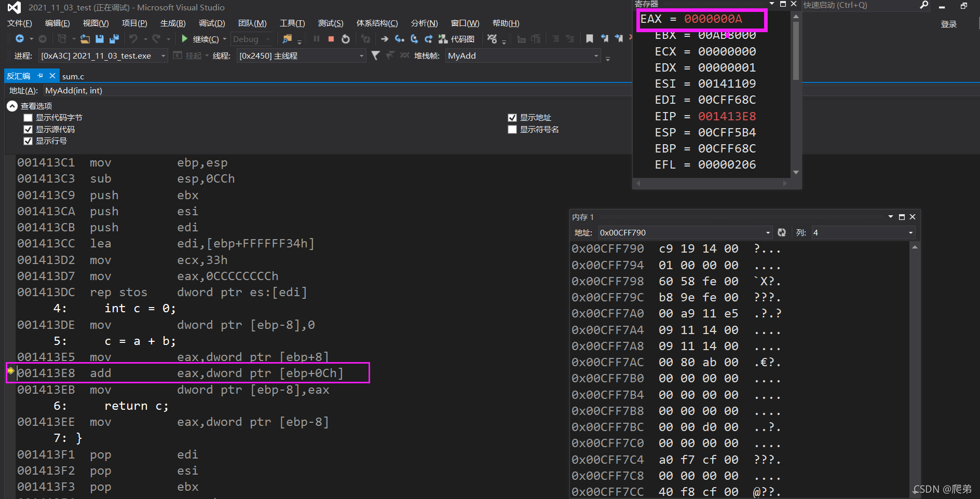
Task: Collapse the viewing options (查看选项) section
Action: pyautogui.click(x=12, y=106)
